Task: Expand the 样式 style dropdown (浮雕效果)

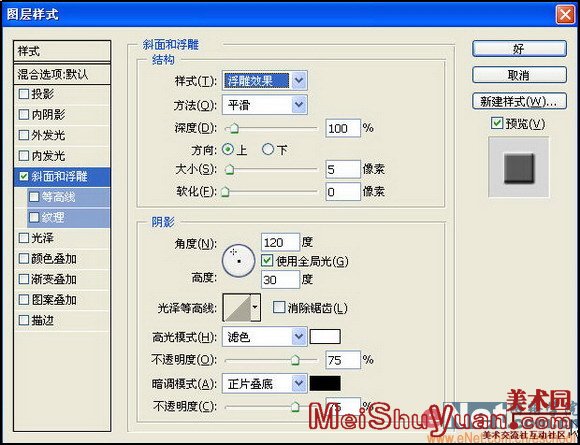Action: [264, 81]
